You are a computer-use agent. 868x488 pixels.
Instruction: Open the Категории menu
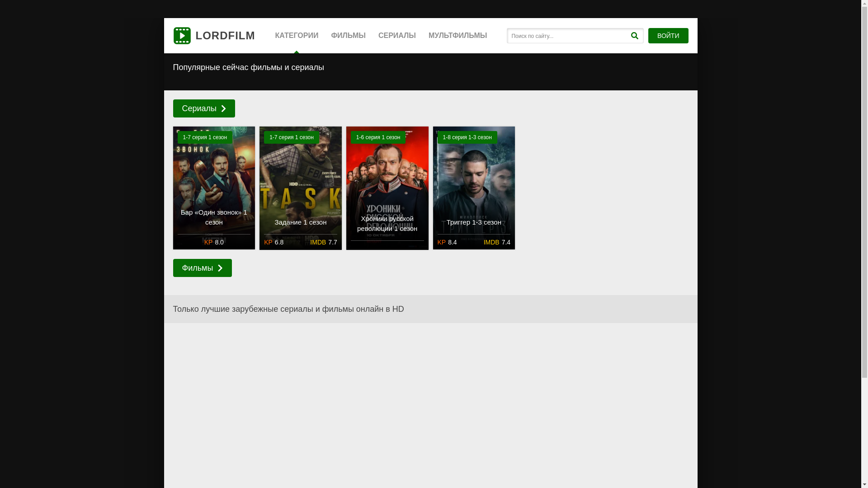point(297,36)
